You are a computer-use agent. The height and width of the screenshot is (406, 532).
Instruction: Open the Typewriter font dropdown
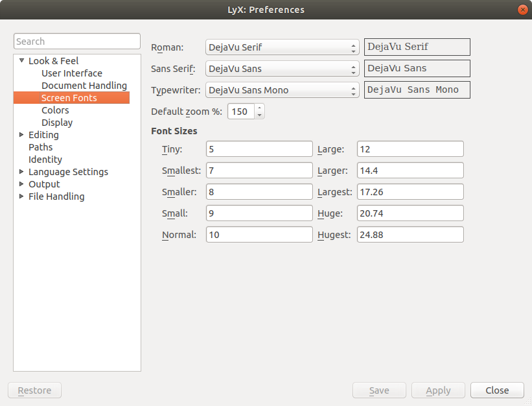point(282,90)
